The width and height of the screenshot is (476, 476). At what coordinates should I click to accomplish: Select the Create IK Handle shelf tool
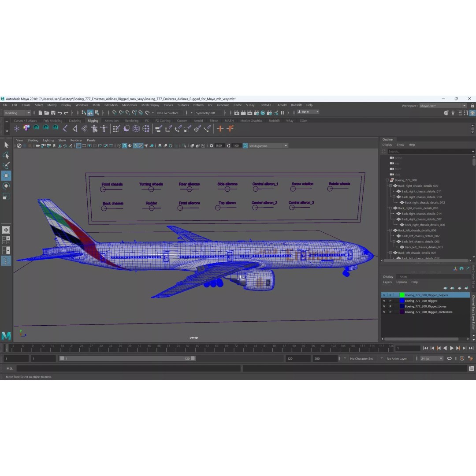74,129
